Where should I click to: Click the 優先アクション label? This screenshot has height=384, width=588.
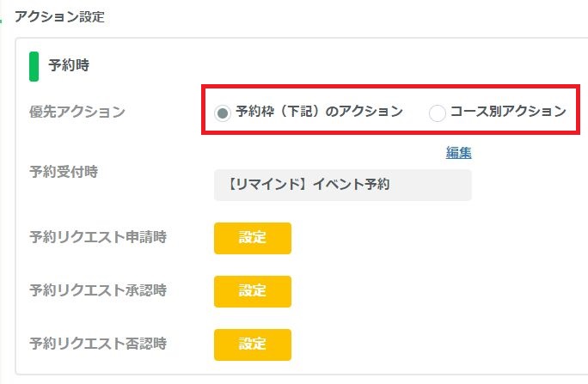[x=77, y=111]
